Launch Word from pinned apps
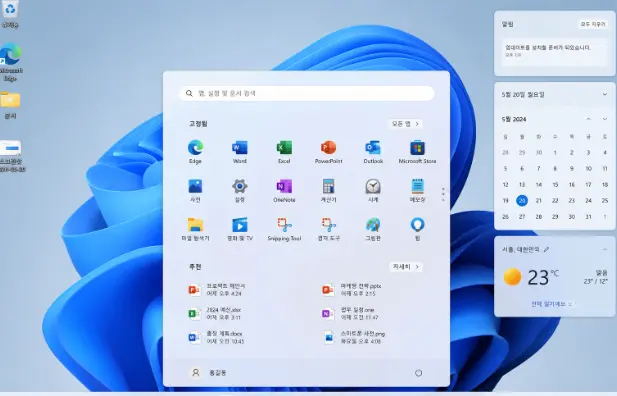The image size is (617, 396). (240, 152)
